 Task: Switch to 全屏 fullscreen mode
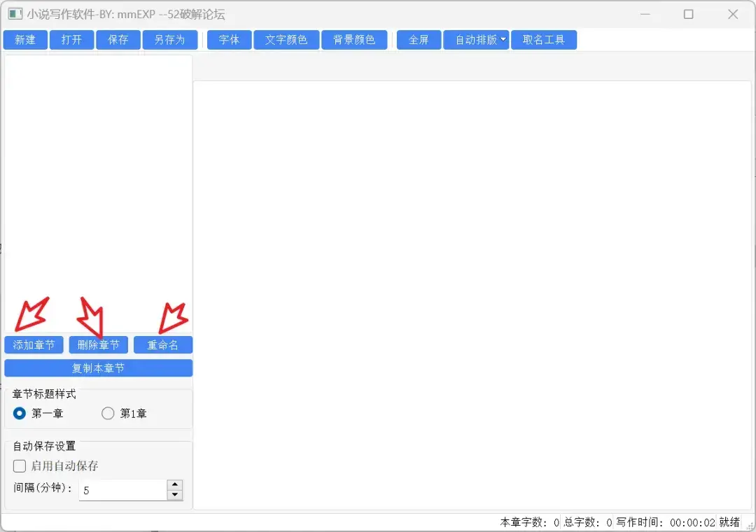(419, 40)
